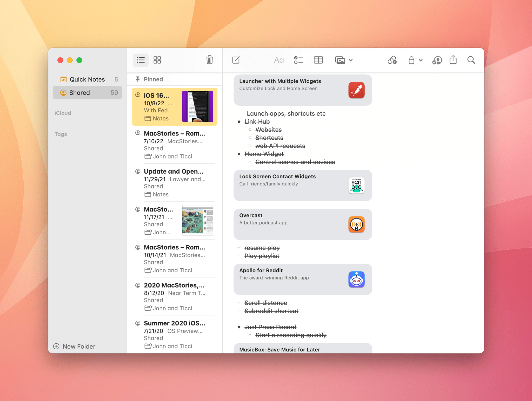Open Quick Notes folder

[x=87, y=79]
